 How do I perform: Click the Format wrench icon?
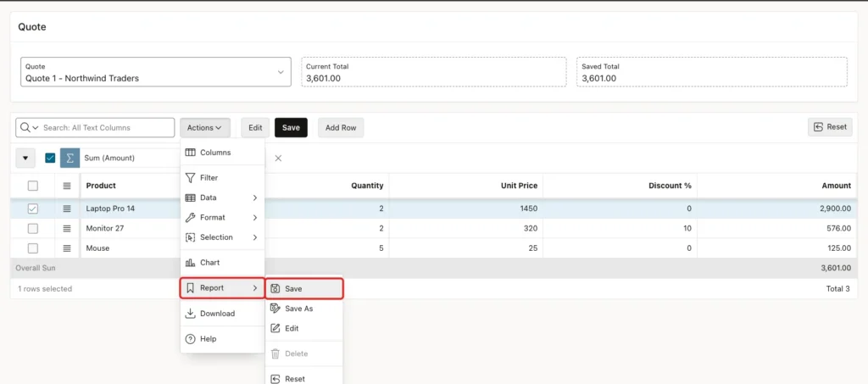[x=191, y=218]
